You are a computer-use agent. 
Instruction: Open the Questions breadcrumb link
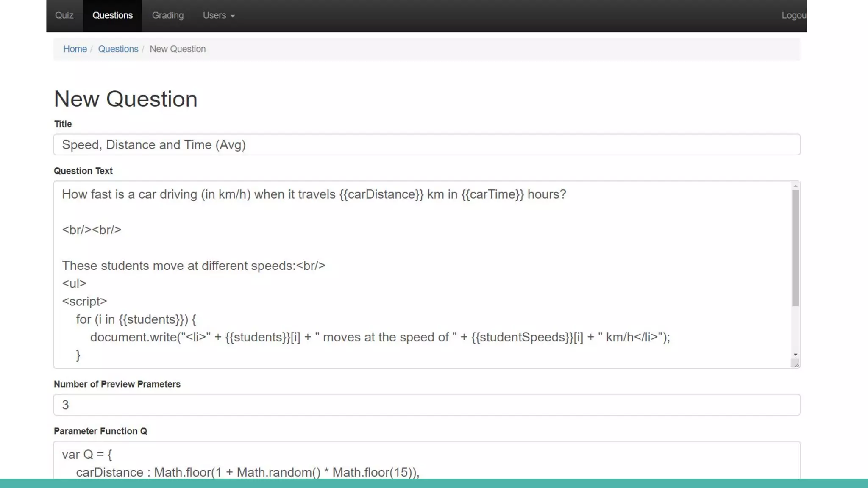(x=118, y=49)
